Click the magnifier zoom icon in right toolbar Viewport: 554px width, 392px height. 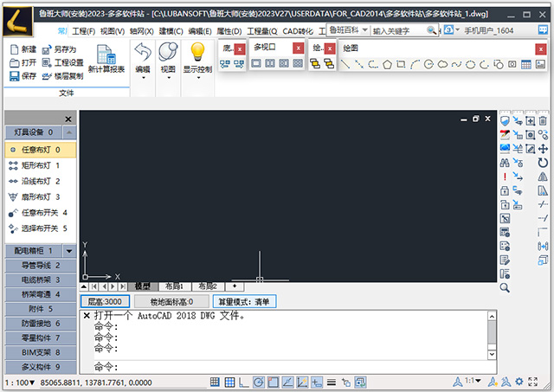(505, 286)
